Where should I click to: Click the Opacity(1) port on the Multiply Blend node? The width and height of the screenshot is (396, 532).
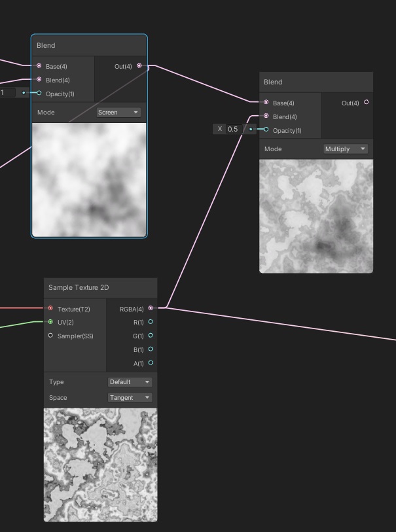click(x=266, y=130)
